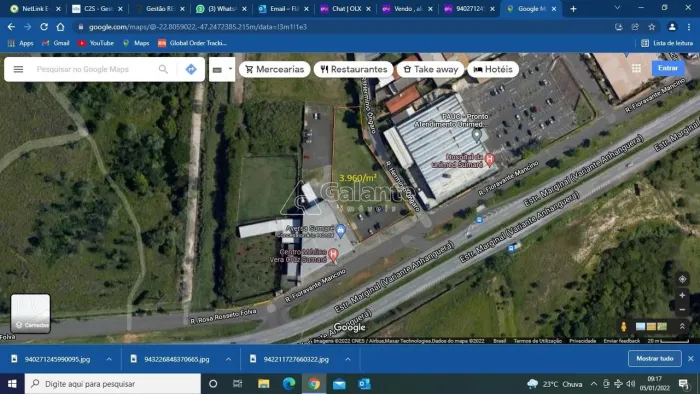700x394 pixels.
Task: Select the blue shopping pin near Galante
Action: [x=341, y=231]
